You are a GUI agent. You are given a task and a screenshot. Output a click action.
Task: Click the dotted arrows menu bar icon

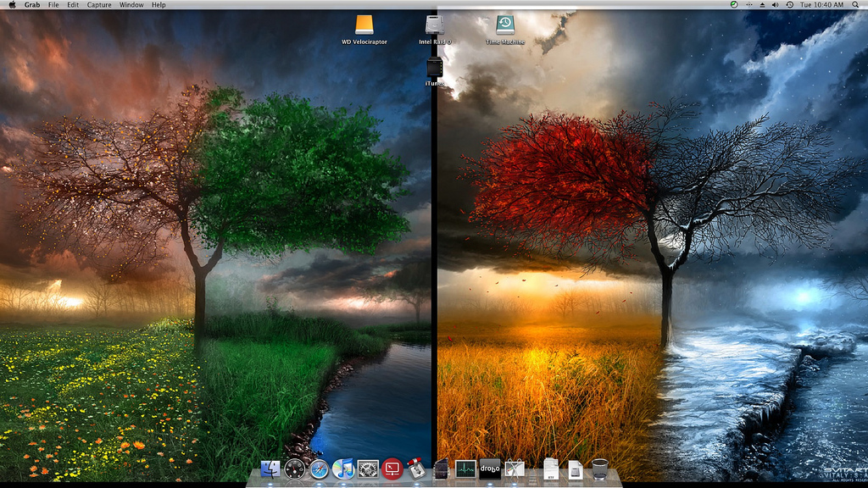pos(748,4)
